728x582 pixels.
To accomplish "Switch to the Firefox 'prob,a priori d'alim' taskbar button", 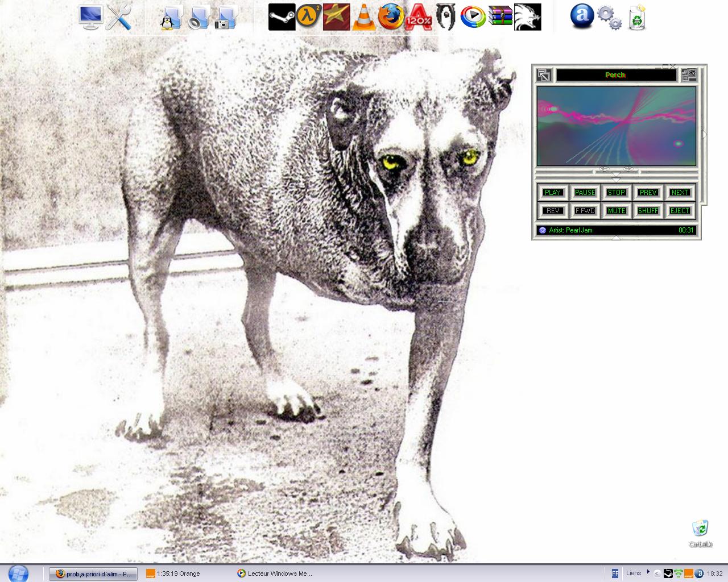I will [93, 573].
